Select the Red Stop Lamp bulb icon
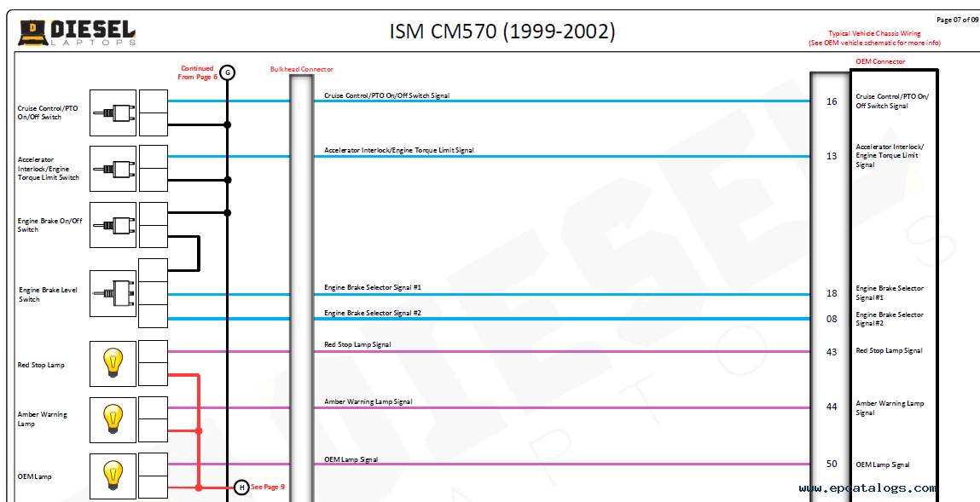The image size is (980, 502). tap(113, 363)
